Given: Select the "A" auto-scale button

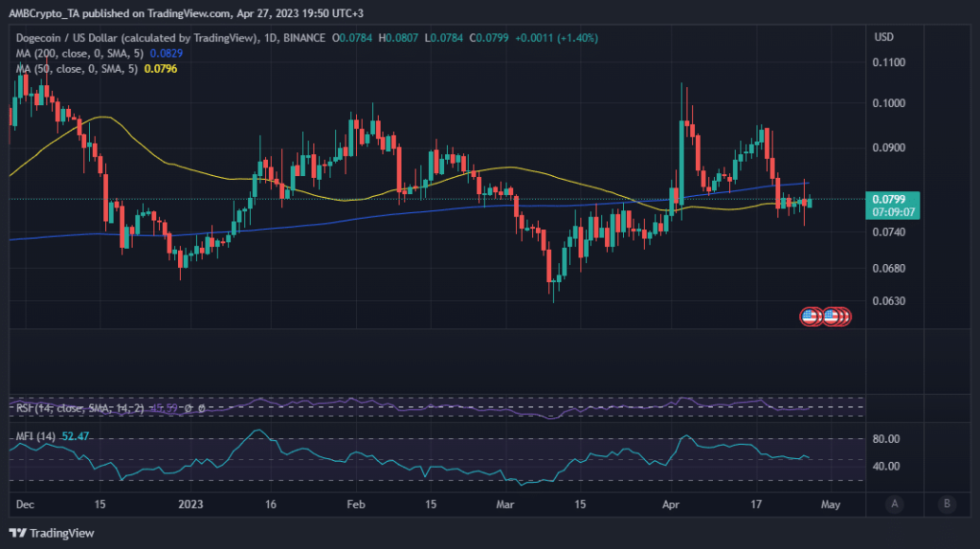Looking at the screenshot, I should click(x=894, y=503).
